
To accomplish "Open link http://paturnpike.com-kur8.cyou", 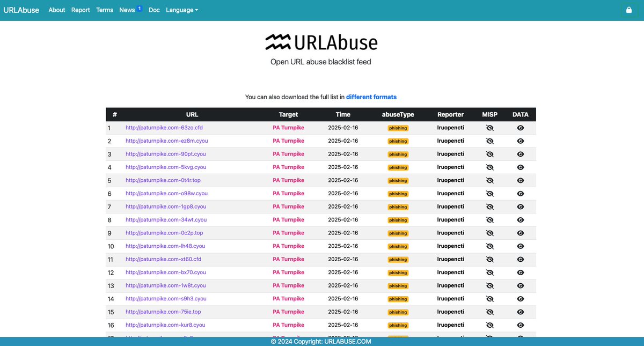I will point(165,325).
